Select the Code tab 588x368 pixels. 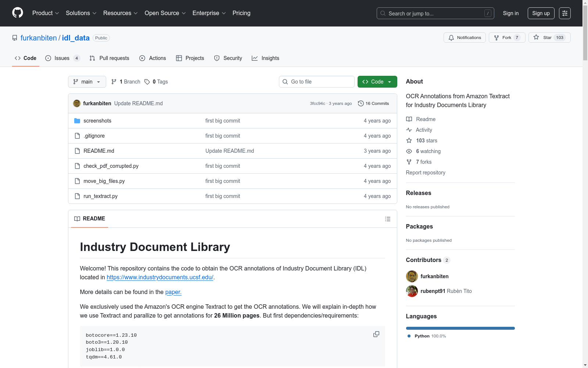(x=26, y=58)
